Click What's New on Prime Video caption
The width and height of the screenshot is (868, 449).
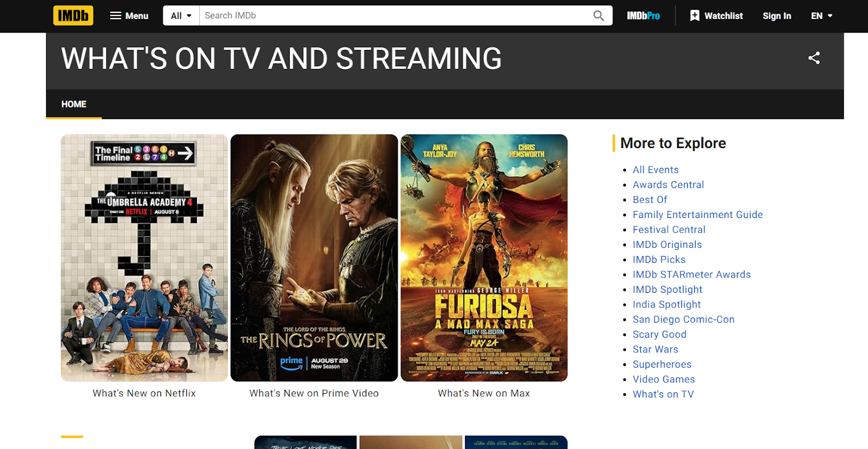coord(314,393)
